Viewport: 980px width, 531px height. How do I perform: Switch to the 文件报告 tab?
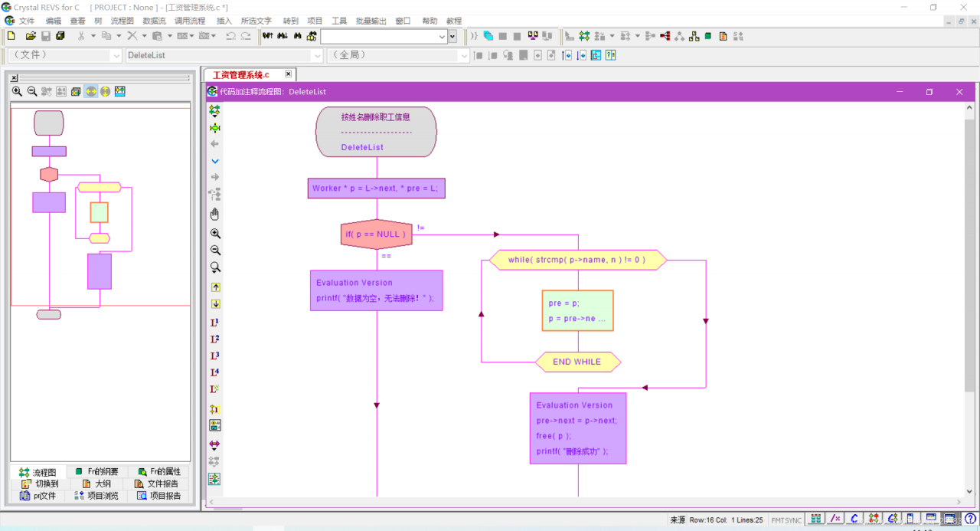pos(157,483)
